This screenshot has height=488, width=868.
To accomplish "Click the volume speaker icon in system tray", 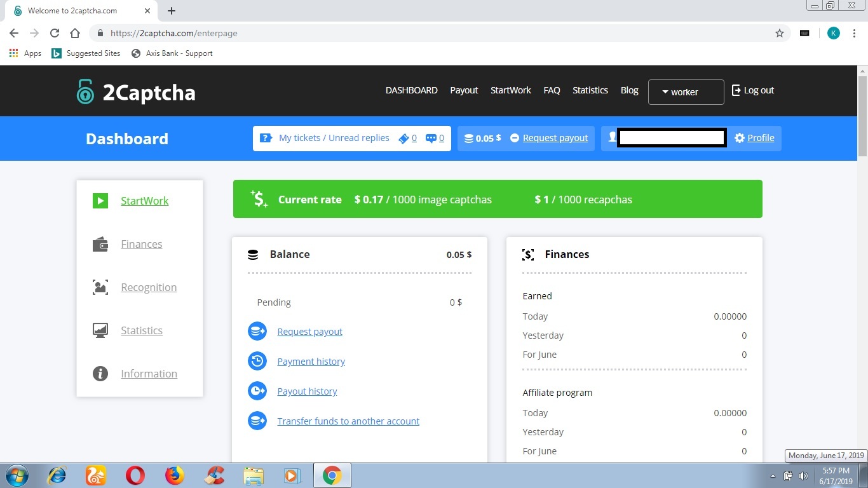I will [803, 476].
